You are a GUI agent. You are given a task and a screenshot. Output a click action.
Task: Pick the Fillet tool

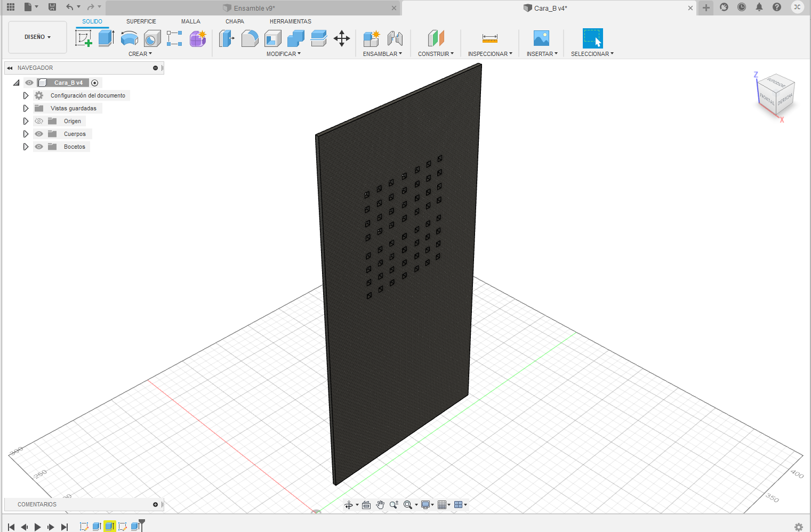250,38
